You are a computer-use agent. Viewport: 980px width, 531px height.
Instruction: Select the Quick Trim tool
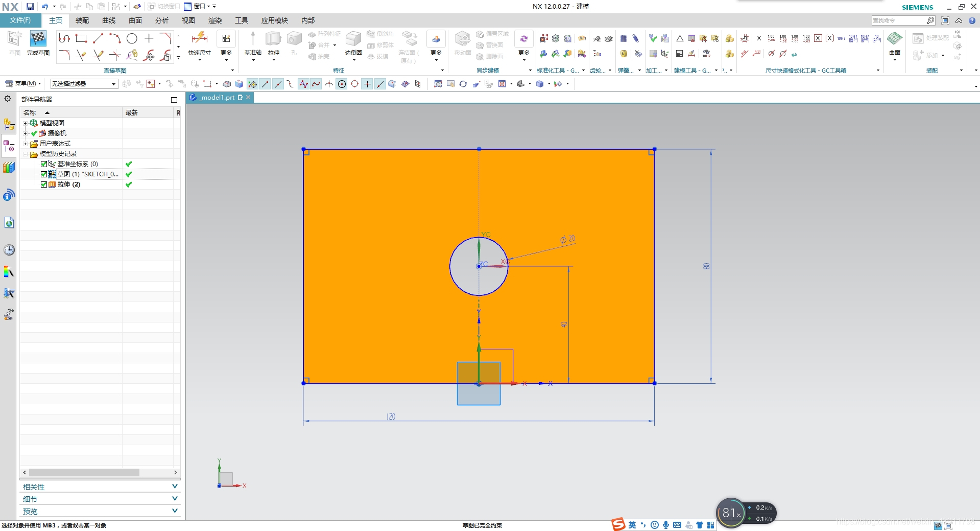click(x=81, y=55)
